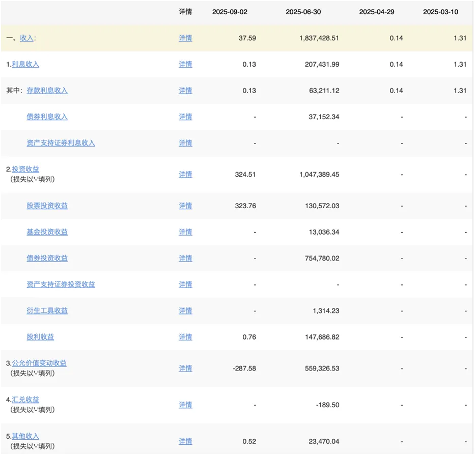Click 详情 link for 资产支持证券利息收入

point(185,143)
